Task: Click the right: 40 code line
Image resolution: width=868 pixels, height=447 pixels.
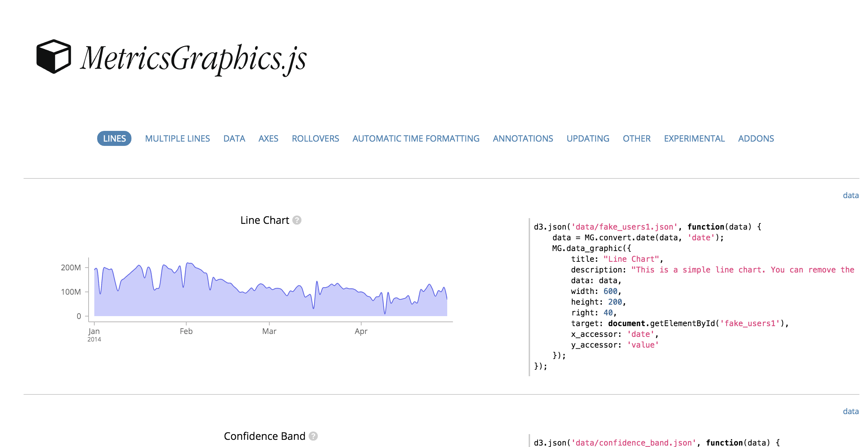Action: tap(594, 313)
